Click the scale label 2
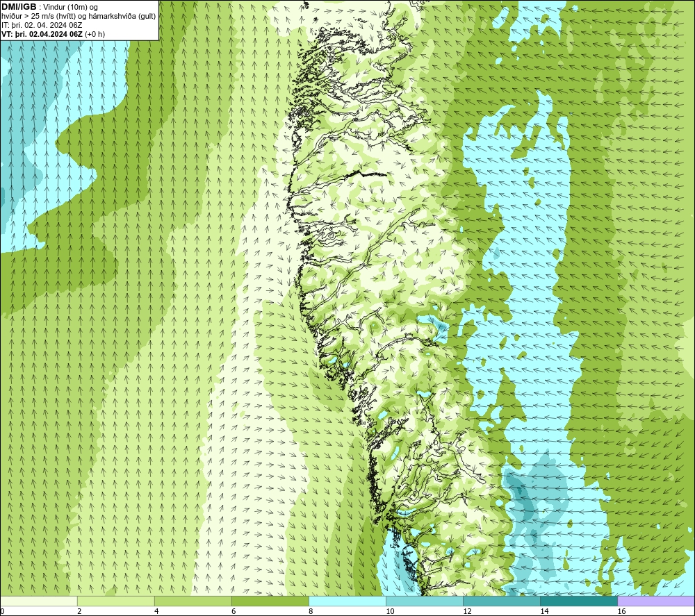The height and width of the screenshot is (616, 695). tap(79, 612)
